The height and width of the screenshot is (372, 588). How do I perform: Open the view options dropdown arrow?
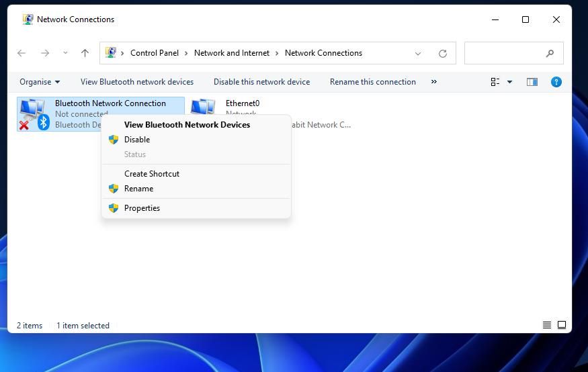point(509,82)
